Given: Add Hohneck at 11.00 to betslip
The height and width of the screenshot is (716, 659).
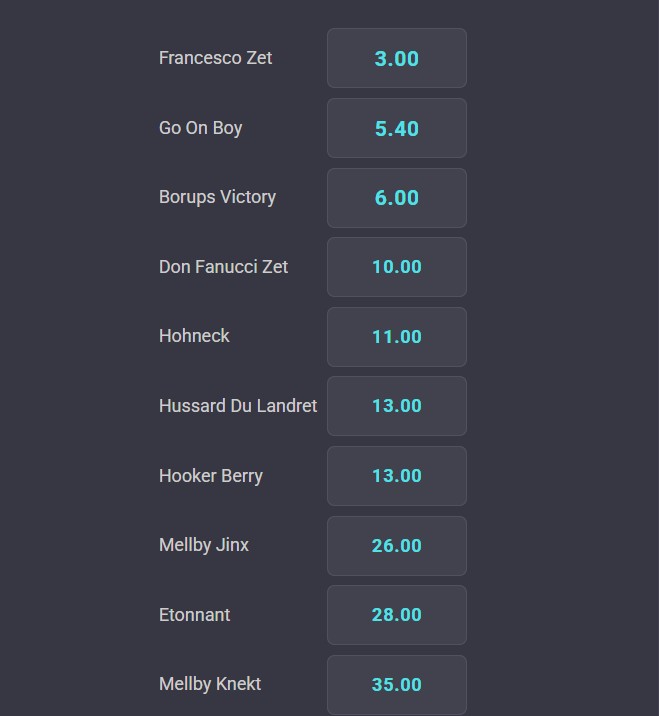Looking at the screenshot, I should click(x=397, y=337).
